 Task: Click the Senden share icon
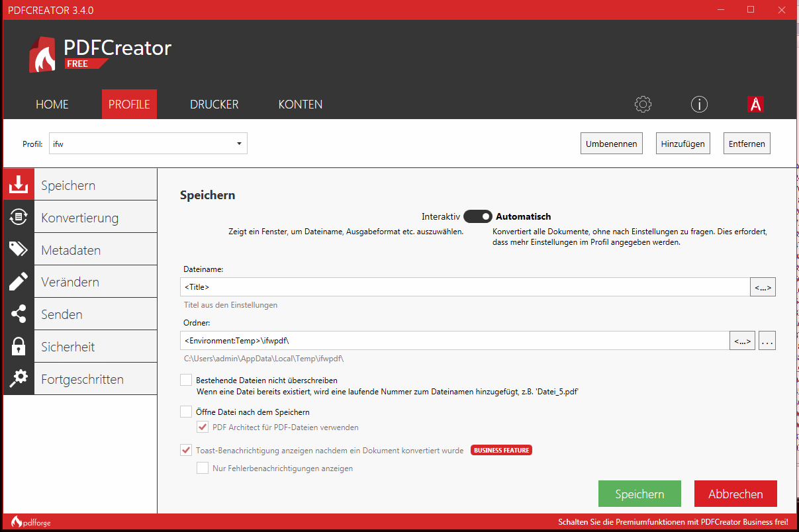(x=19, y=314)
